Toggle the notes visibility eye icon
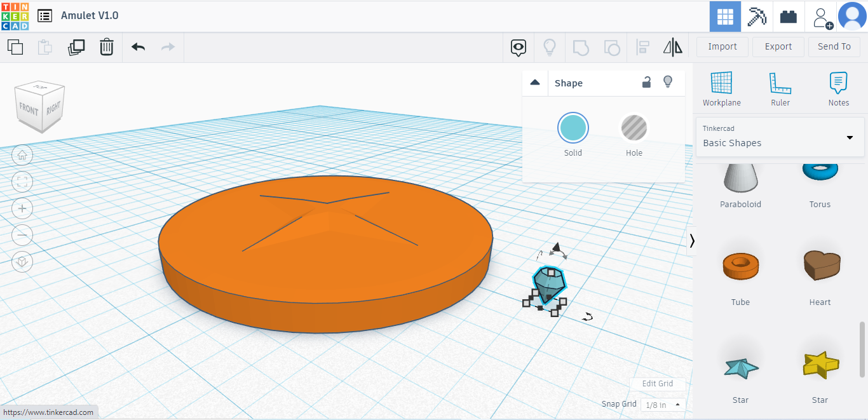The image size is (868, 420). 519,48
